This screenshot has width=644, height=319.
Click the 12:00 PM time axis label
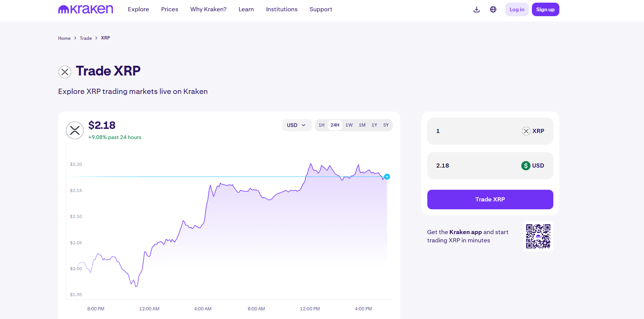click(x=310, y=309)
